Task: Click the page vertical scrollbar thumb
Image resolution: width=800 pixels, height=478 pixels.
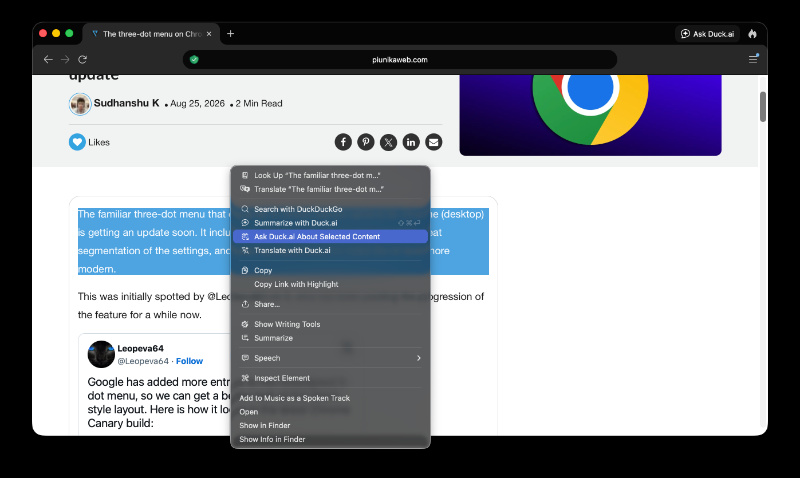Action: click(x=763, y=107)
